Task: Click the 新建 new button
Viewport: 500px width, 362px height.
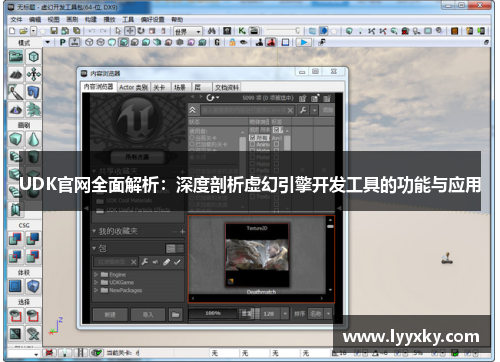Action: point(110,314)
